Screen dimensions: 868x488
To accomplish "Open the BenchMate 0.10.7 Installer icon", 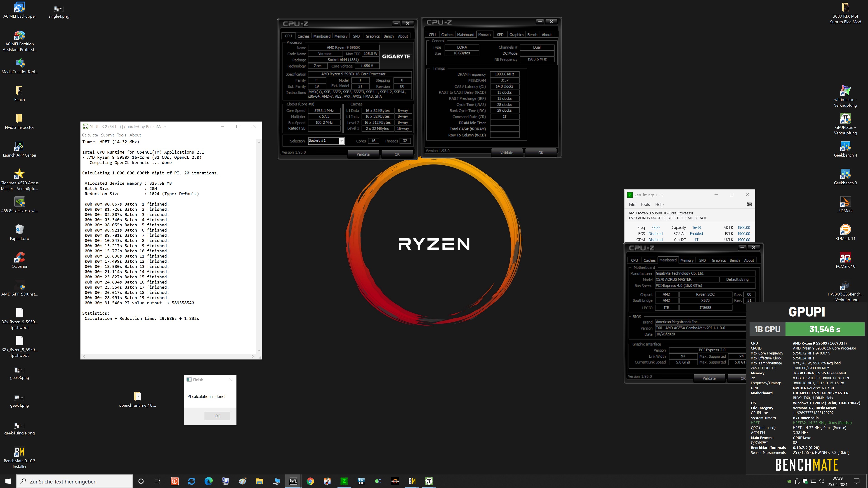I will [19, 457].
